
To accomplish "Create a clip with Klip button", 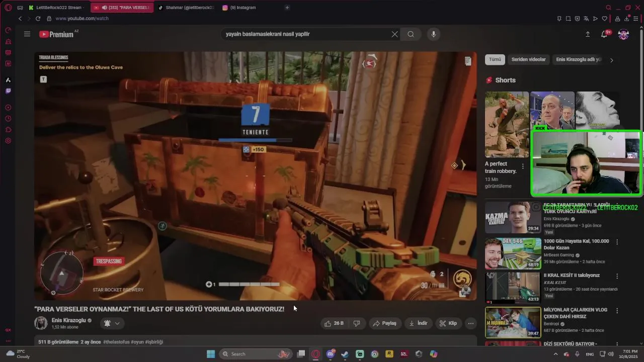I will (x=448, y=323).
